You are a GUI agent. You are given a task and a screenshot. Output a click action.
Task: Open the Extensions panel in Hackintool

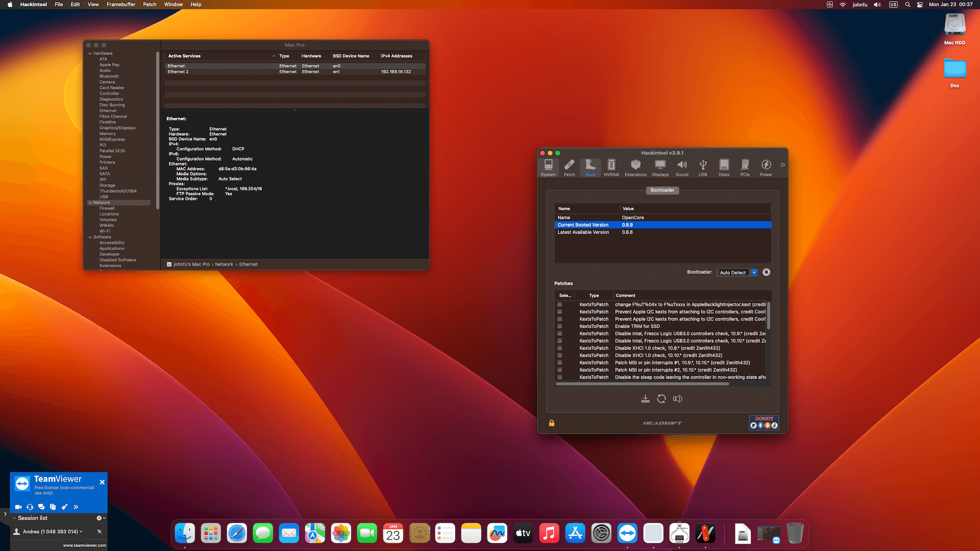[x=635, y=167]
